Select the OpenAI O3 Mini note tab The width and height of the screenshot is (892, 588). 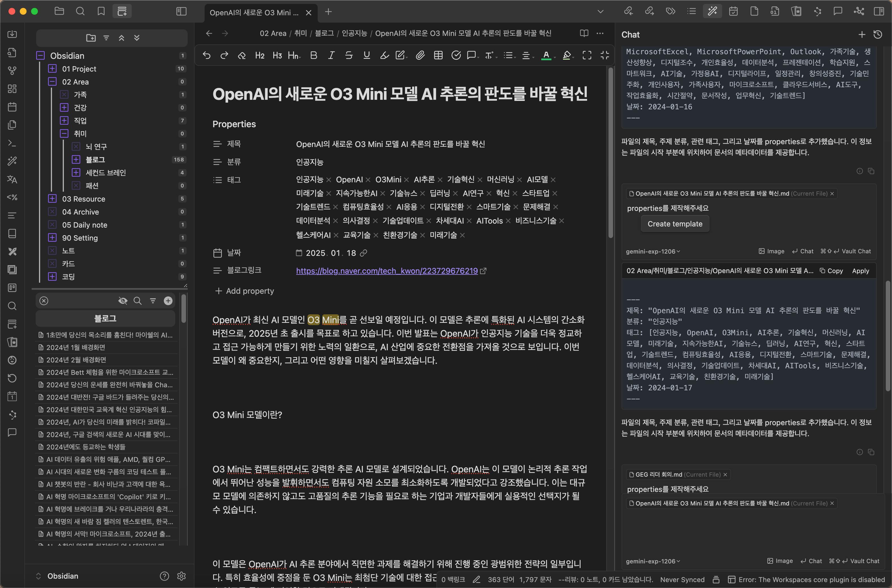click(x=254, y=12)
